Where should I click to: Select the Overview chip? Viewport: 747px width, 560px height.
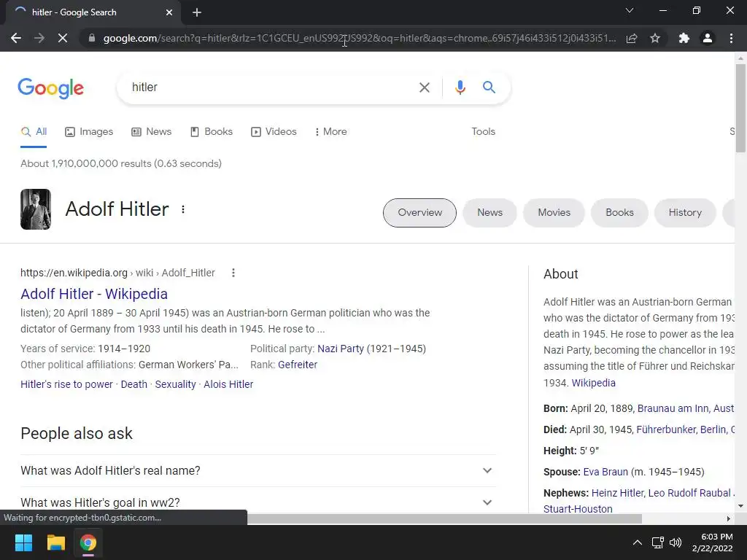[x=419, y=213]
